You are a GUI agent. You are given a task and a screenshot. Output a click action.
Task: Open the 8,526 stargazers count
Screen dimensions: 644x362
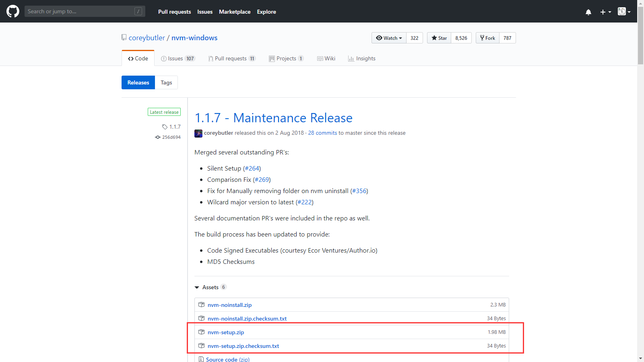(461, 38)
